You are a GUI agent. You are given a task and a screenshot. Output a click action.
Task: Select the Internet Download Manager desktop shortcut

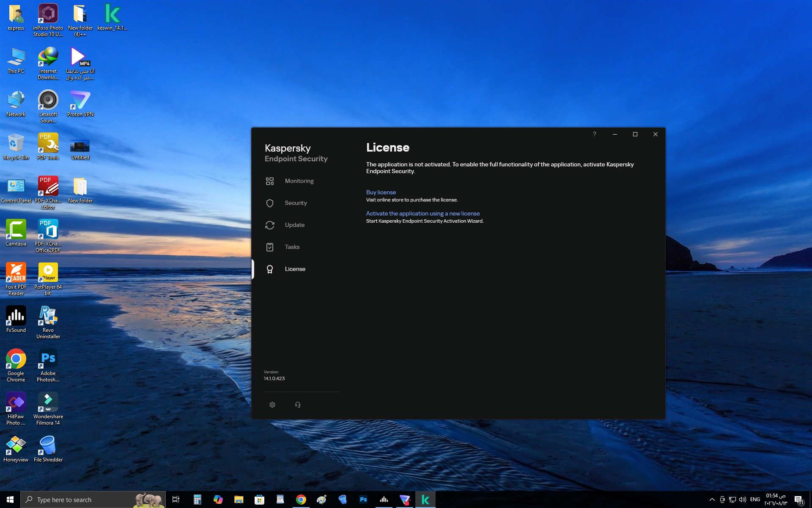coord(48,63)
